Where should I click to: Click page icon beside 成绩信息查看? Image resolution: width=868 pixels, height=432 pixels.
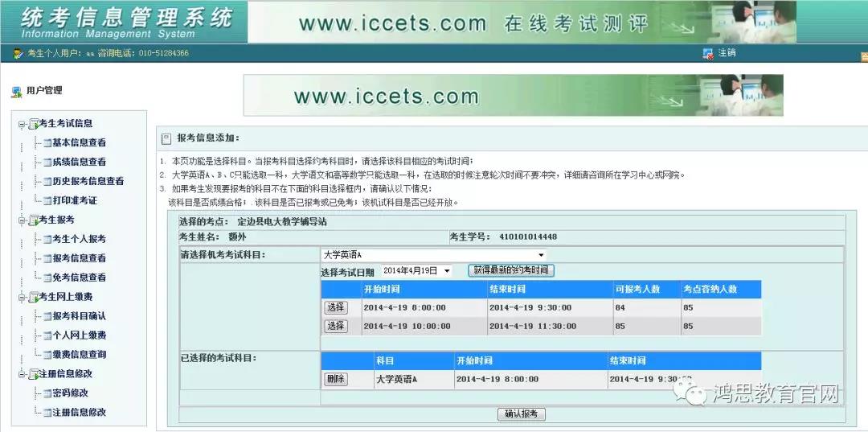click(x=47, y=163)
